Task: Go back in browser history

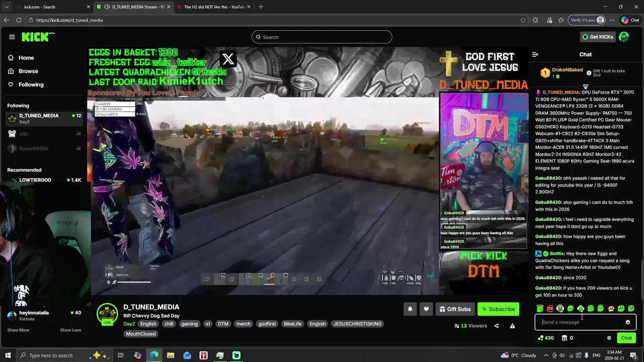Action: pos(7,20)
